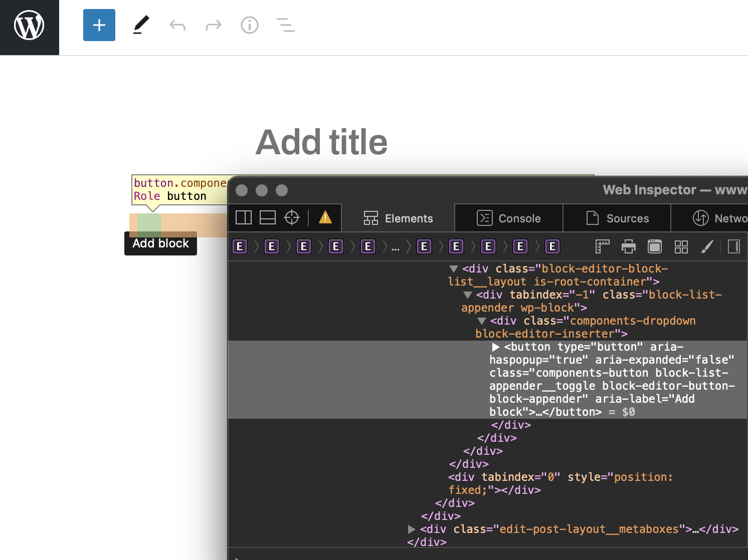Expand the highlighted button element node

pyautogui.click(x=495, y=347)
